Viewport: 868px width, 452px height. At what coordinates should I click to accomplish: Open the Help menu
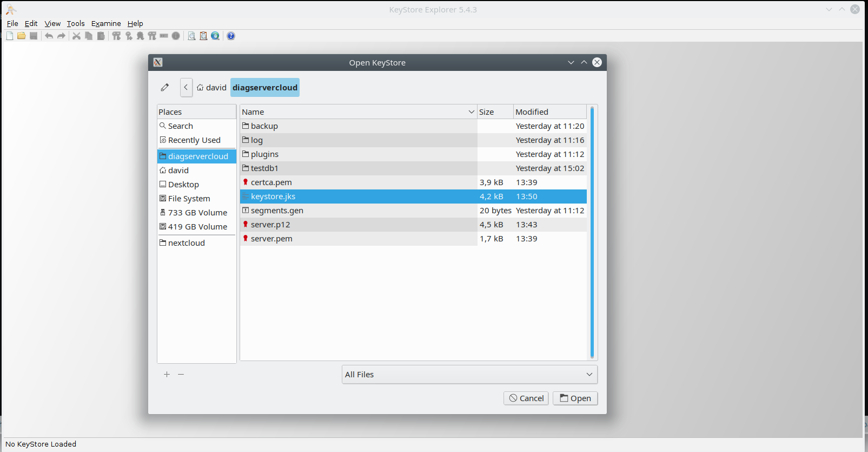[x=135, y=23]
